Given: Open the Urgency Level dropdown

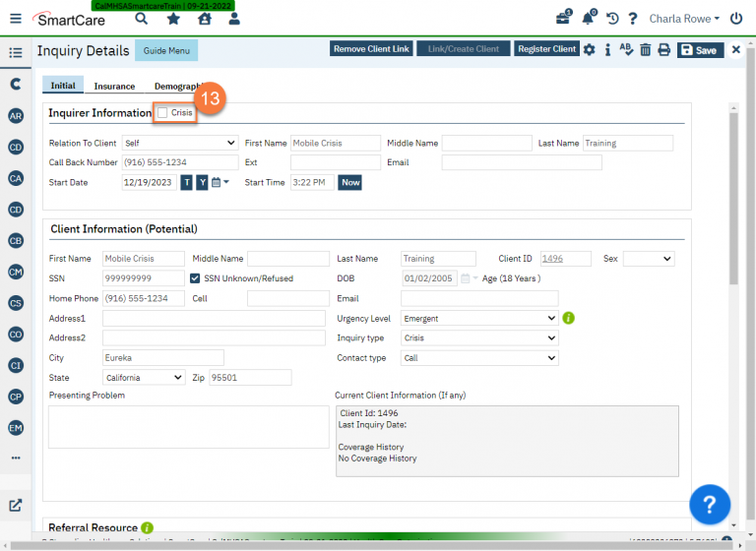Looking at the screenshot, I should coord(479,319).
